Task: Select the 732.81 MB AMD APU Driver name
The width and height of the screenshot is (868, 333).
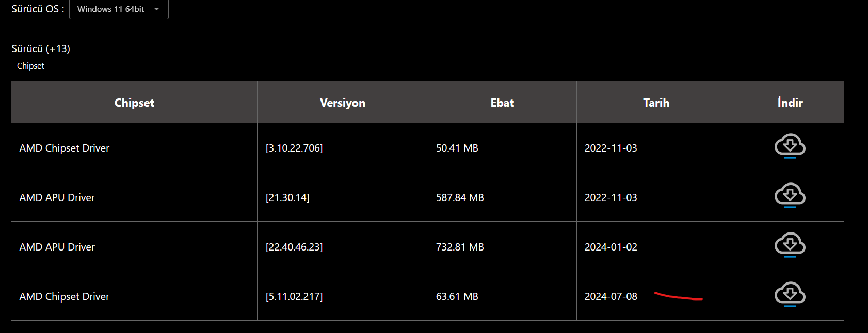Action: [57, 247]
